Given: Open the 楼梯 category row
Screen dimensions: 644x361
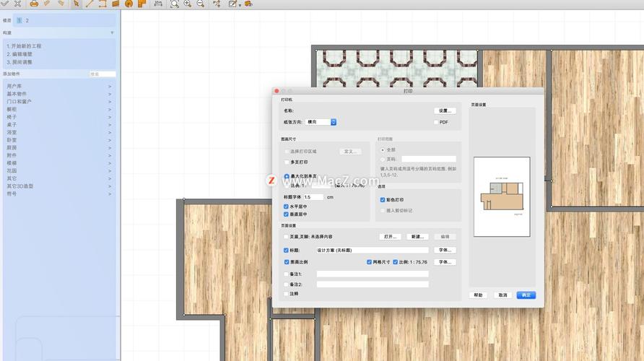Looking at the screenshot, I should tap(59, 163).
